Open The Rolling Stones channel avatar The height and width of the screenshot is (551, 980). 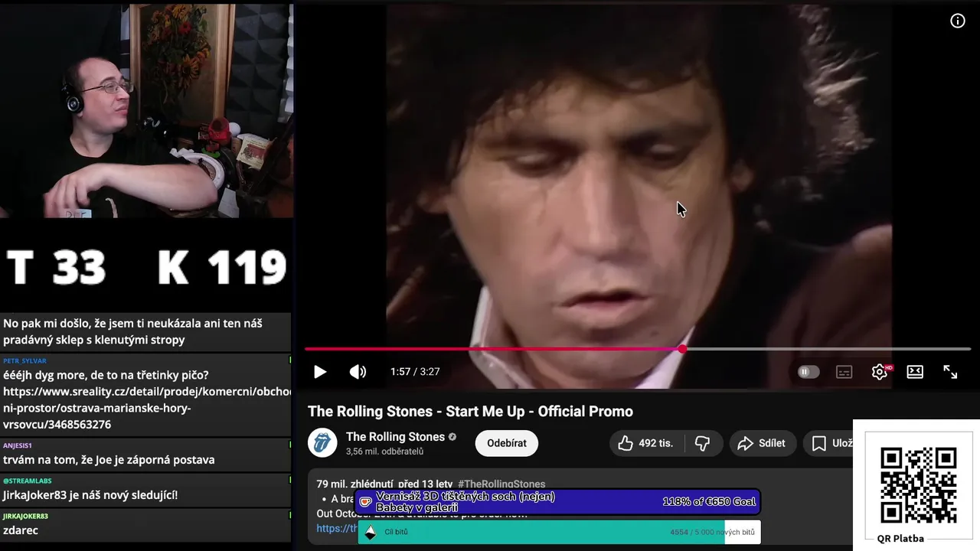(322, 443)
